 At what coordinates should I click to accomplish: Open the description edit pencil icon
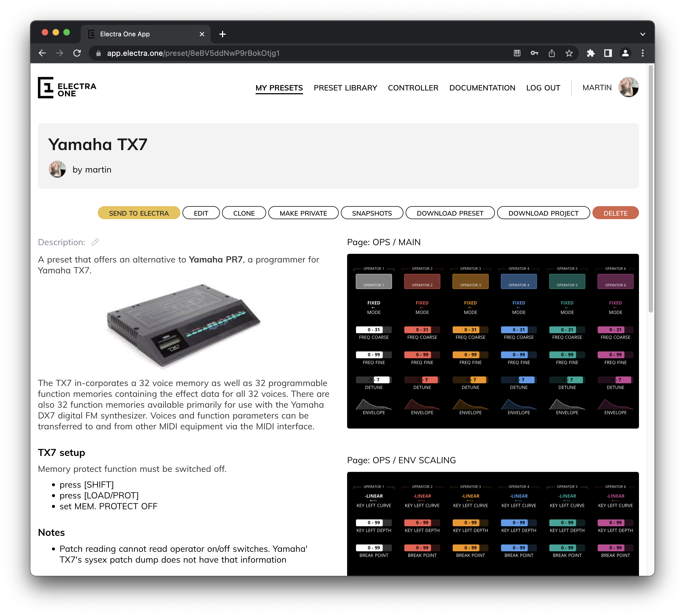coord(95,242)
